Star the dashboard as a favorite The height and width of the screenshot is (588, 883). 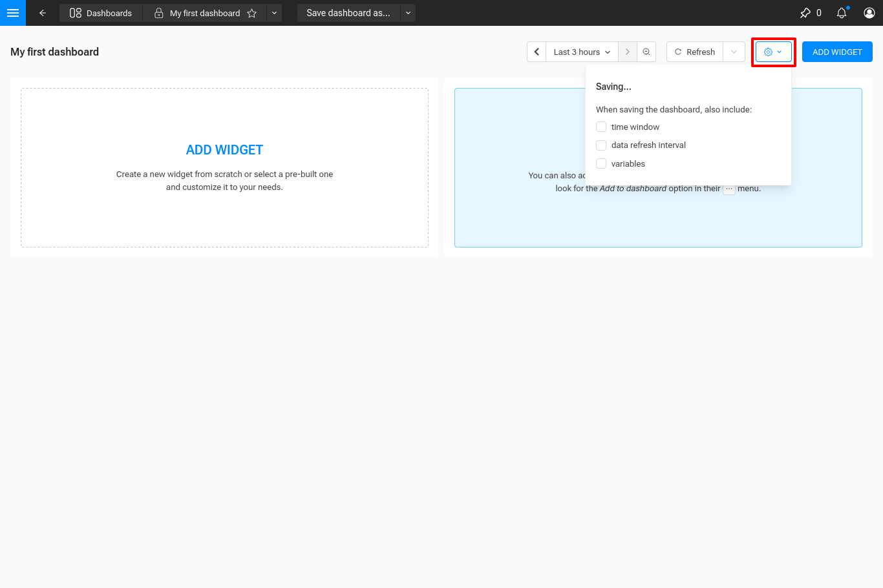tap(252, 13)
